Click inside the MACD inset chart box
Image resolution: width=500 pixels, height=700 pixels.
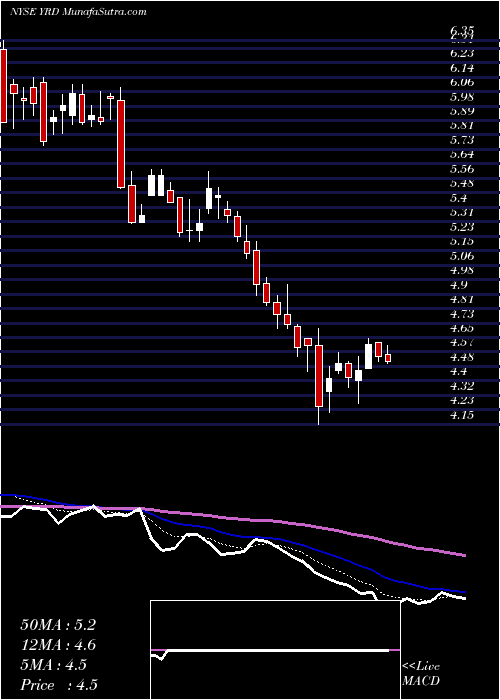click(275, 650)
